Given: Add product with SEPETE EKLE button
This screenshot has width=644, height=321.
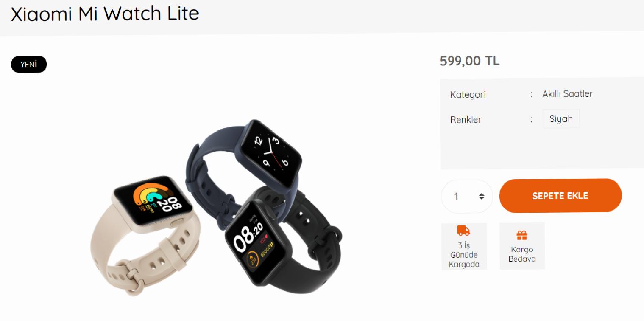Looking at the screenshot, I should coord(560,196).
